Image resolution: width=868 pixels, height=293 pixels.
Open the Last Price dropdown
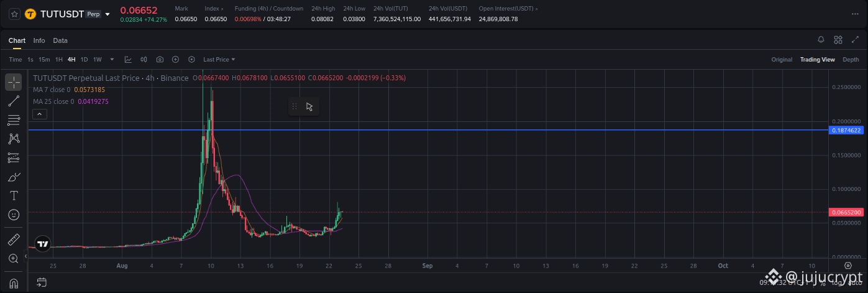click(219, 59)
